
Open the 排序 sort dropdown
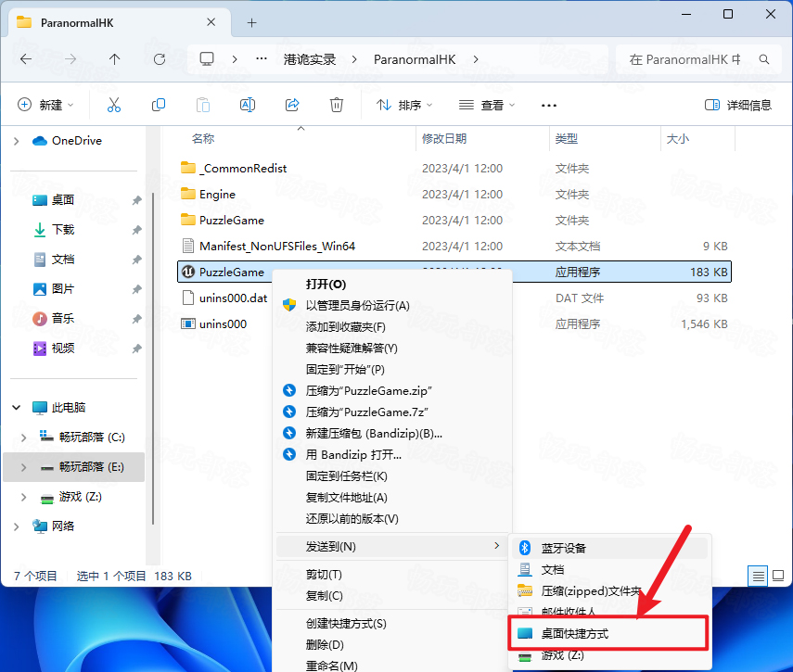(x=404, y=105)
